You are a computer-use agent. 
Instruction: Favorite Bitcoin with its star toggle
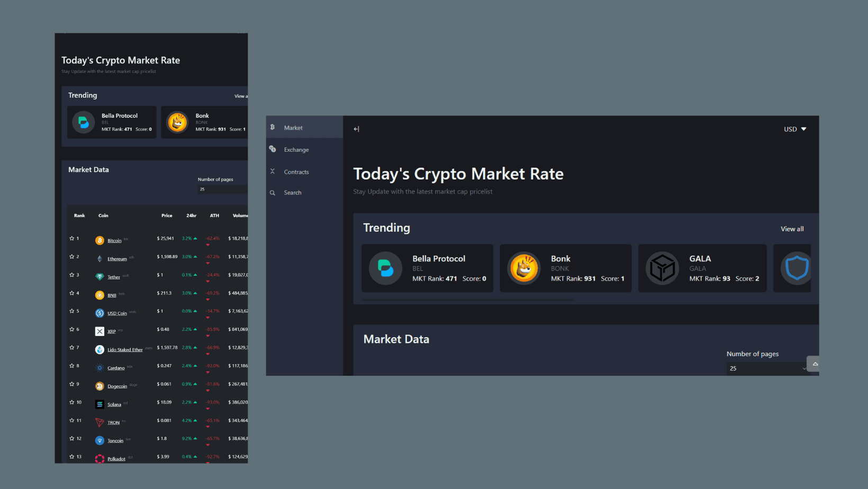click(x=72, y=239)
